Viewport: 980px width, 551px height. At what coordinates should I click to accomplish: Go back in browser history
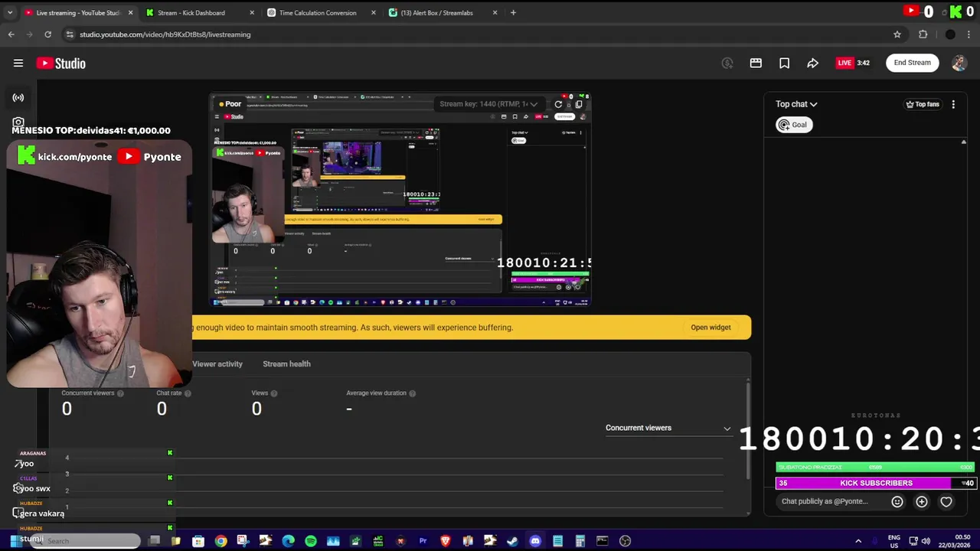tap(11, 34)
